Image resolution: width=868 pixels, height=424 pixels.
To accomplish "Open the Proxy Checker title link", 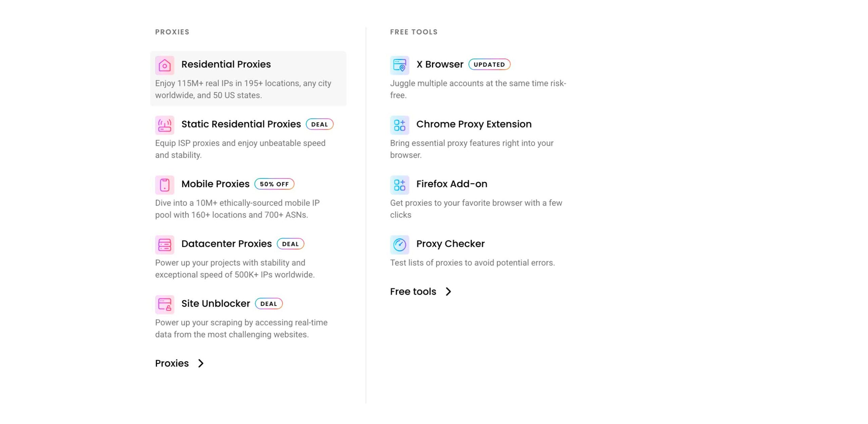I will (x=450, y=244).
